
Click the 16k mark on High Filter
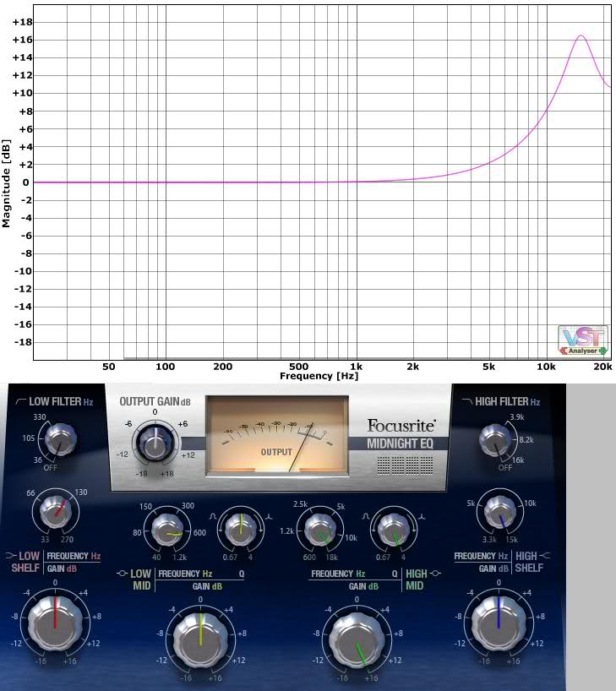518,460
